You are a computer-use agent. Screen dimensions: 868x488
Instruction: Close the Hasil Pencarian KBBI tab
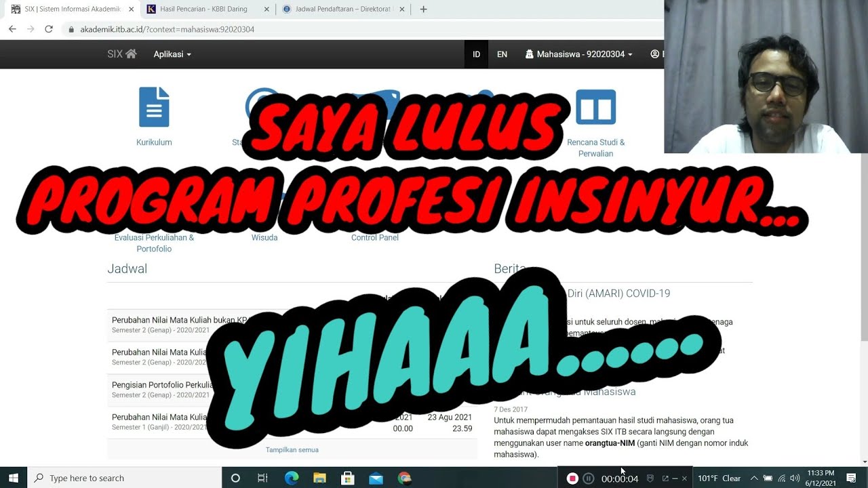point(267,9)
